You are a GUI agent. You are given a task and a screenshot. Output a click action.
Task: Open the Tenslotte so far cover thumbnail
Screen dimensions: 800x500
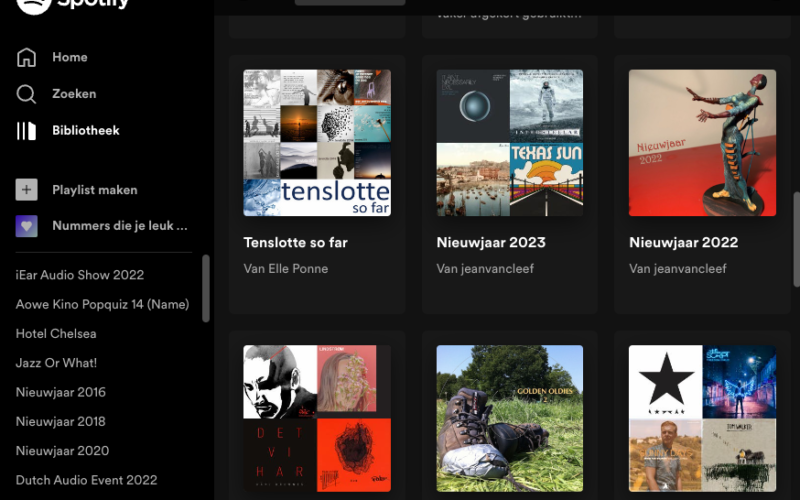(317, 143)
